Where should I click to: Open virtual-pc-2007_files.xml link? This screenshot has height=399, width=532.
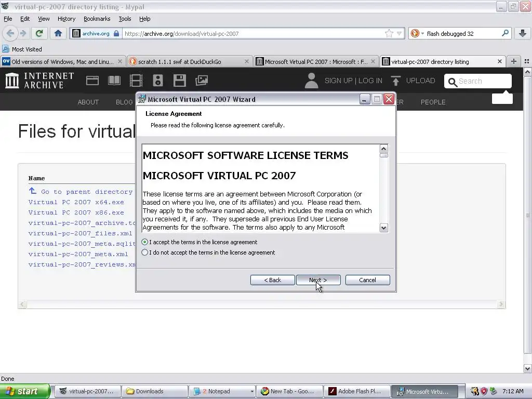[x=81, y=233]
